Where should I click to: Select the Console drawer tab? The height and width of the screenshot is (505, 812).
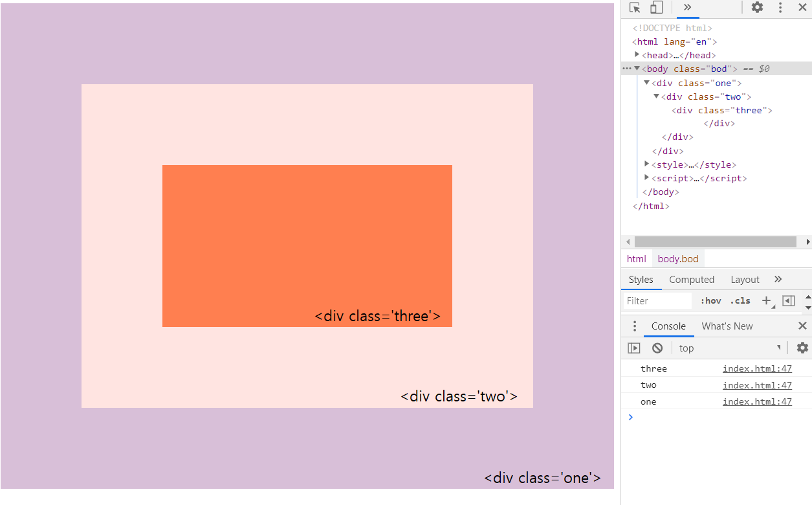[668, 326]
